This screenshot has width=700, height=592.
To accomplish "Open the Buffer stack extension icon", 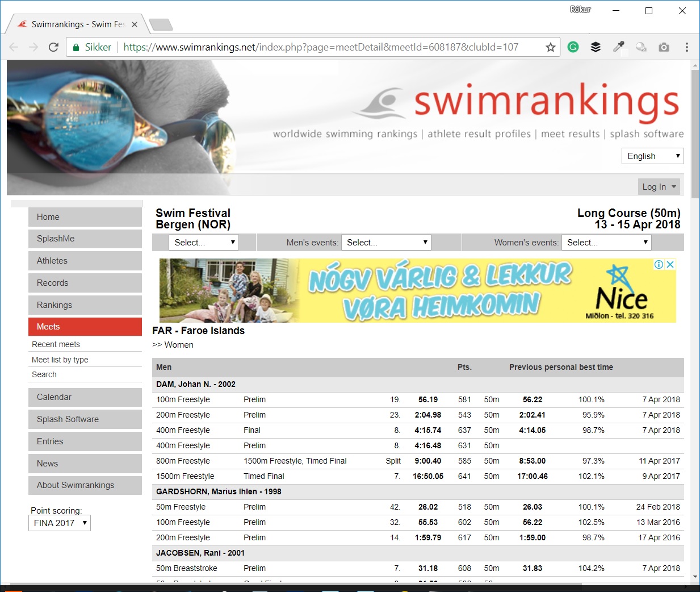I will 596,47.
